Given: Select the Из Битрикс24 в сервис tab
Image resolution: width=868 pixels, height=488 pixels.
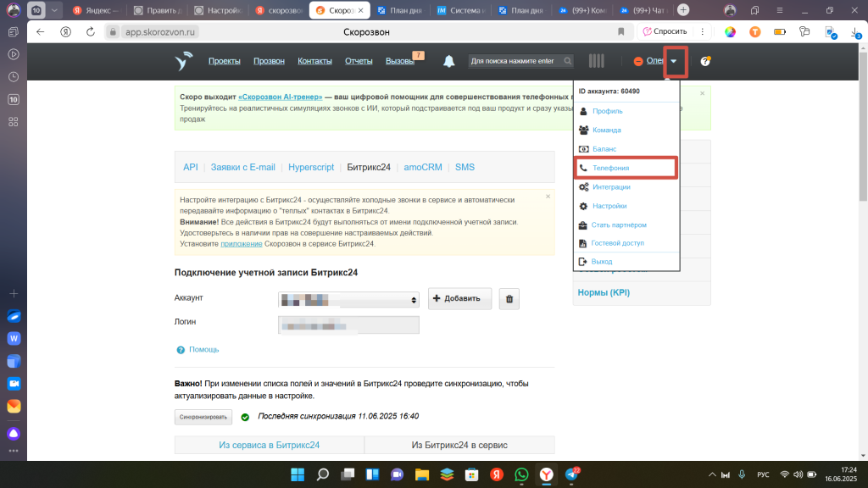Looking at the screenshot, I should pos(459,445).
